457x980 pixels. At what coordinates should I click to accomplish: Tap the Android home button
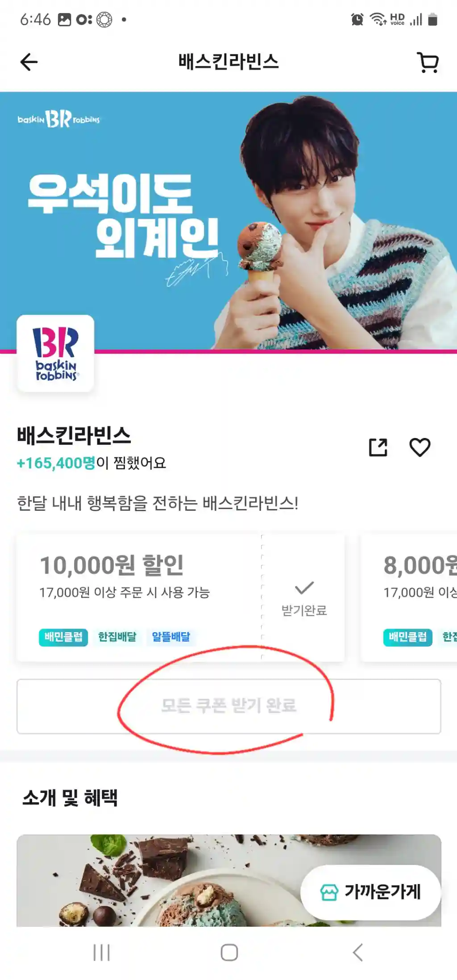[x=229, y=953]
